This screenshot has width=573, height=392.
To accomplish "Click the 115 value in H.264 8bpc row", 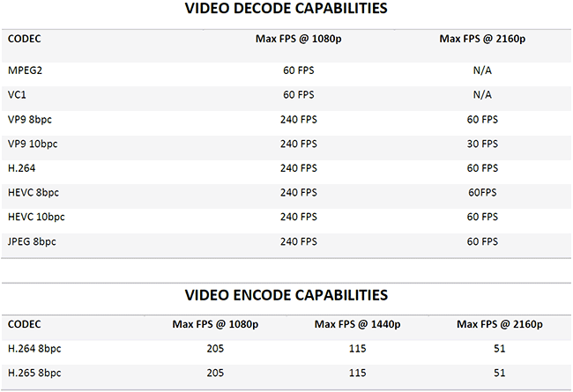I will [356, 349].
